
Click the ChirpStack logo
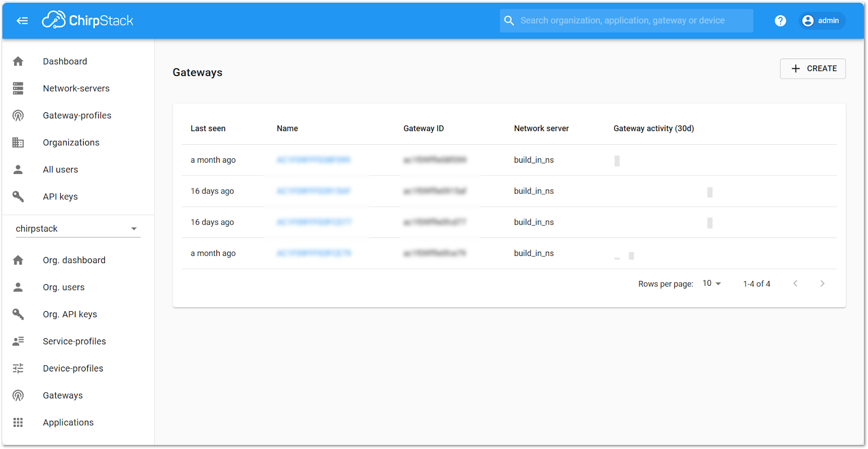pyautogui.click(x=88, y=21)
